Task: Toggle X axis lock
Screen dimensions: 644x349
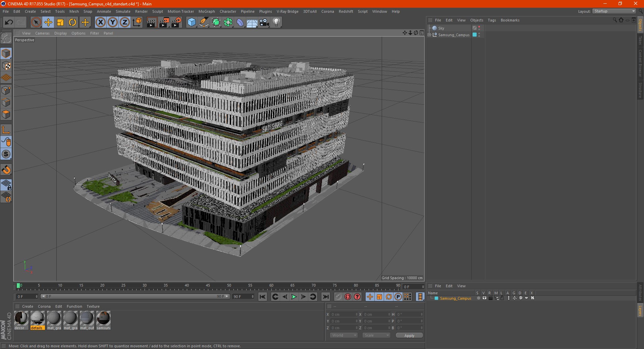Action: coord(100,22)
